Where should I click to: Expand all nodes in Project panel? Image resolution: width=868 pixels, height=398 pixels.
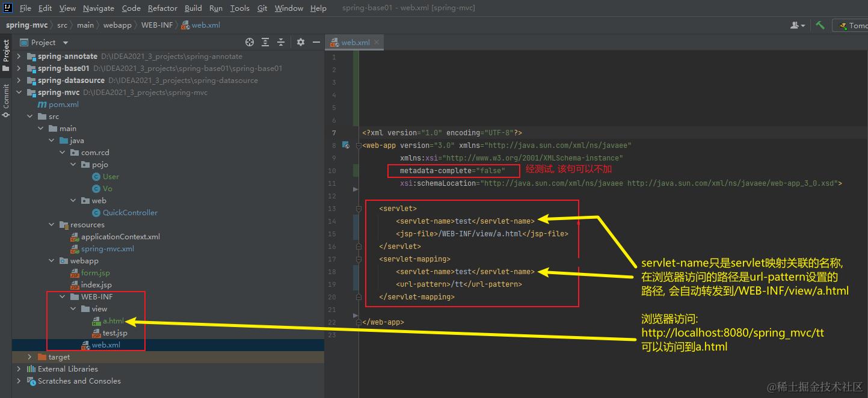click(x=265, y=42)
